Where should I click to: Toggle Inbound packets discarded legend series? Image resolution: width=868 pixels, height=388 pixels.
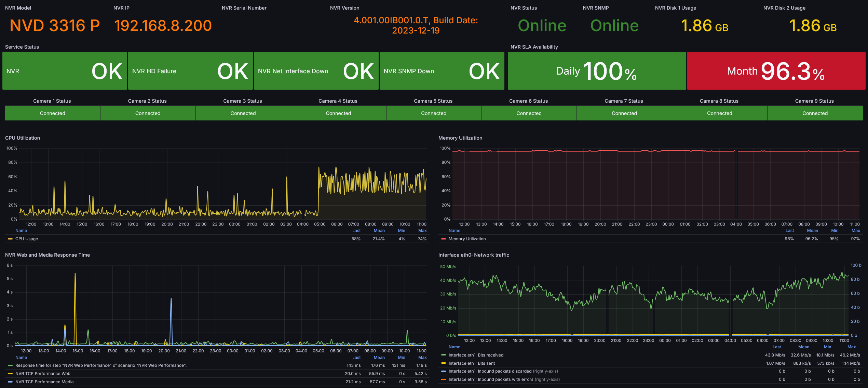point(490,371)
